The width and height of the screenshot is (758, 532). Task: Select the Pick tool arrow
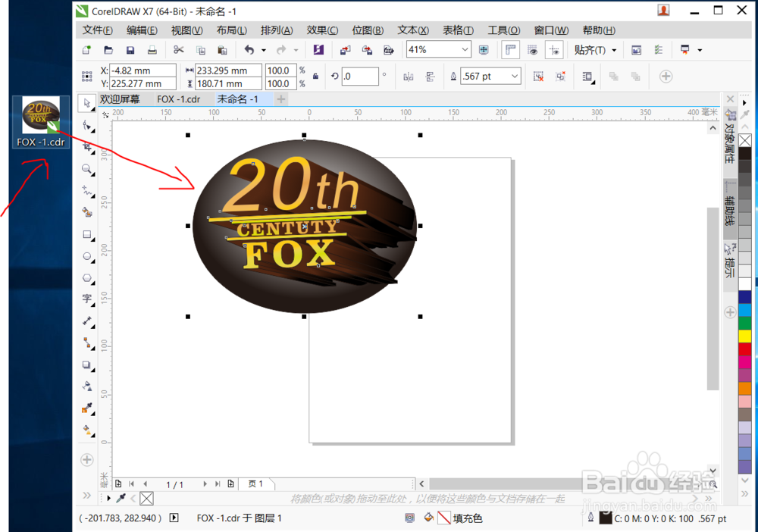[x=87, y=102]
